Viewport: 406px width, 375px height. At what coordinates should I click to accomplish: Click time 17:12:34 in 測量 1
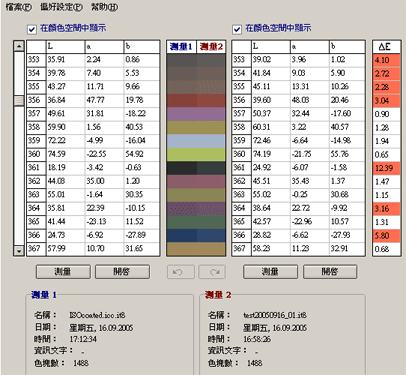[x=83, y=339]
